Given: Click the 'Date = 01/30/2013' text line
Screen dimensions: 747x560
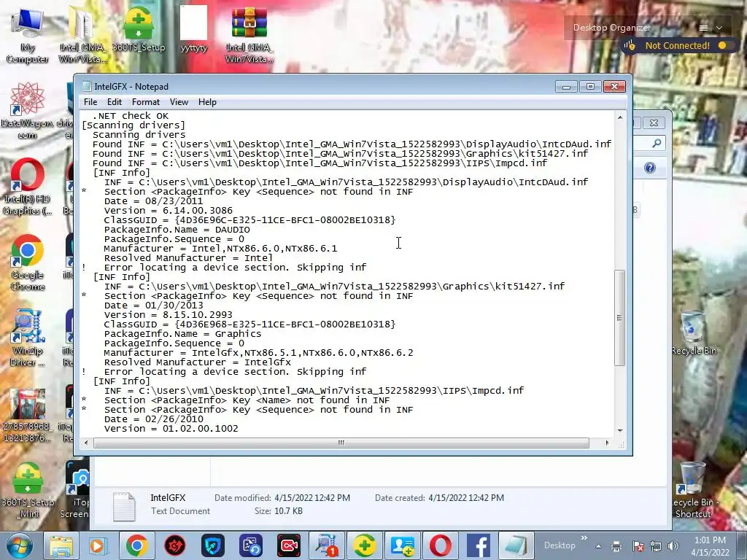Looking at the screenshot, I should point(153,306).
